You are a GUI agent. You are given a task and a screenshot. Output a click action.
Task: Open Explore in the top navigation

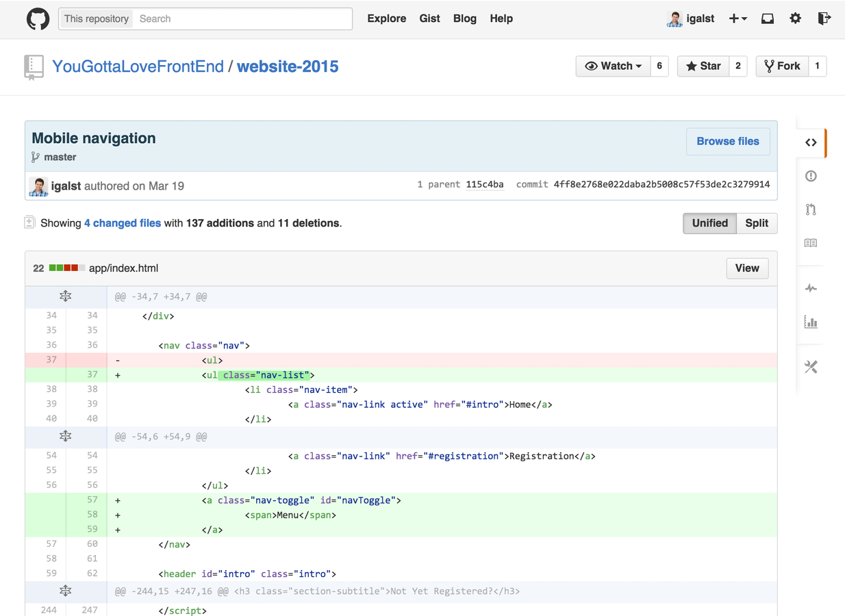[386, 18]
